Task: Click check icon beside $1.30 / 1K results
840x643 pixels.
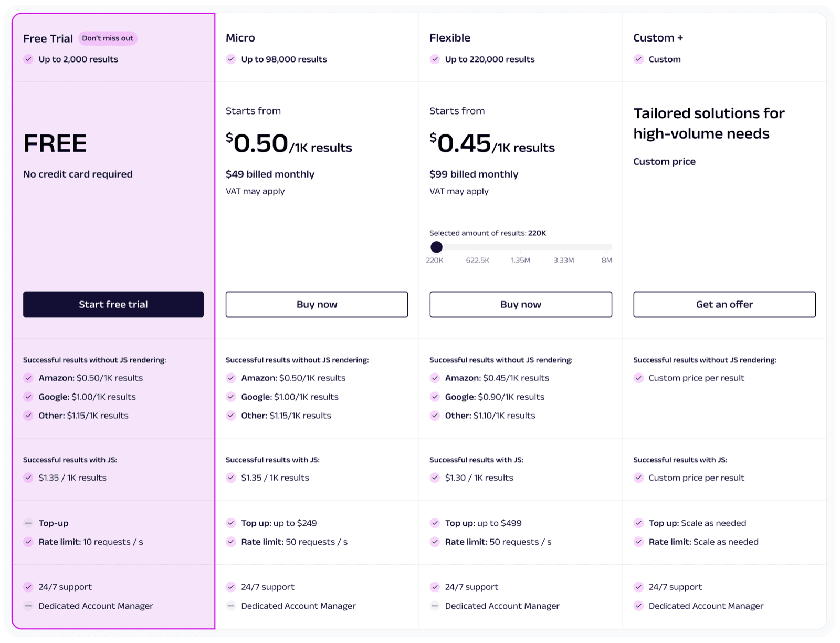Action: click(435, 478)
